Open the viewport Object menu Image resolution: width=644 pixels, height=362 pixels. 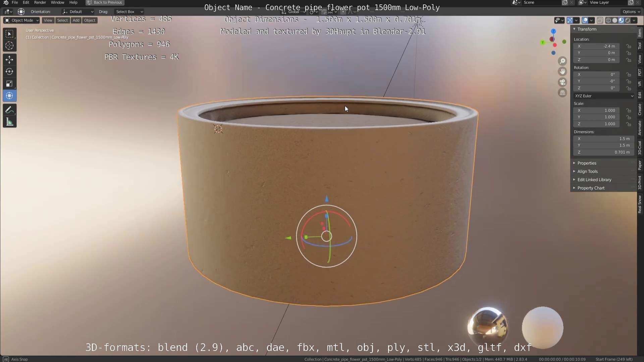click(x=90, y=20)
